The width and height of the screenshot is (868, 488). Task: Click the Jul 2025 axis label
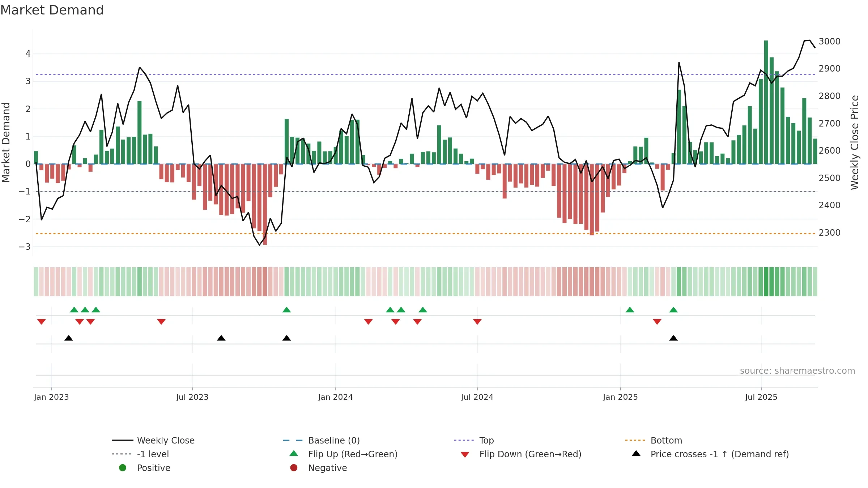pyautogui.click(x=761, y=397)
